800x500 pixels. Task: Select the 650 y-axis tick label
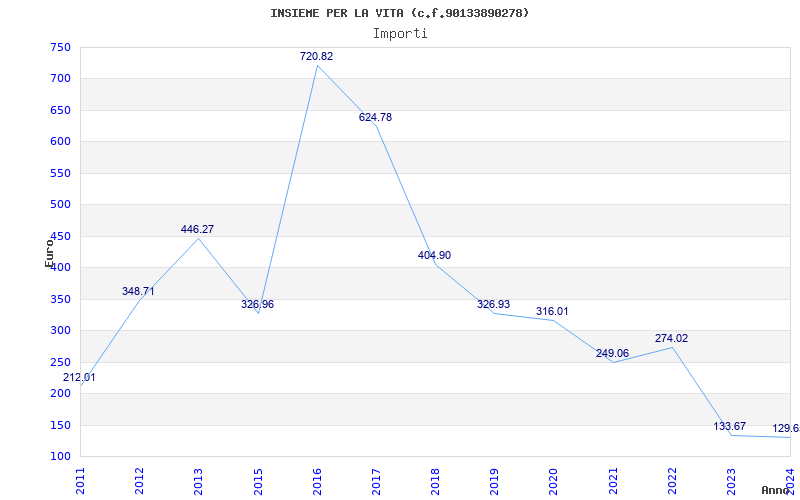(x=60, y=110)
